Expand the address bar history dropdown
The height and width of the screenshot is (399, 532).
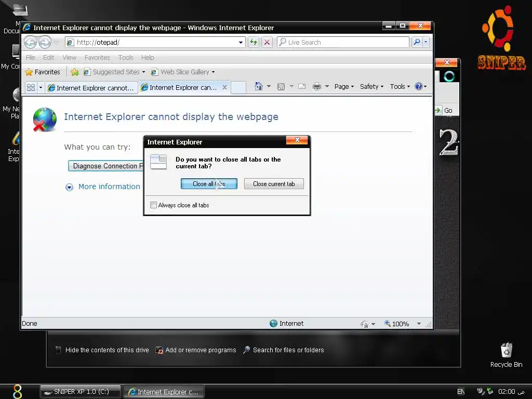point(241,43)
